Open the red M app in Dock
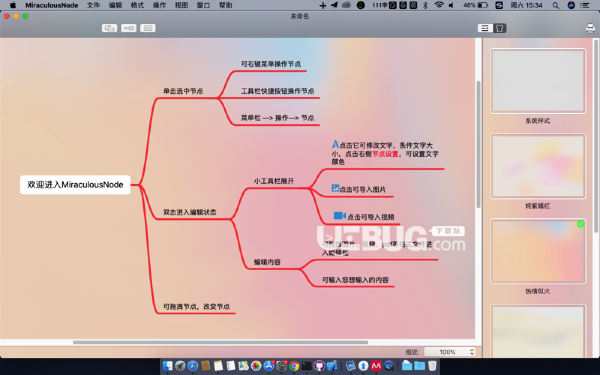This screenshot has width=600, height=375. point(376,366)
